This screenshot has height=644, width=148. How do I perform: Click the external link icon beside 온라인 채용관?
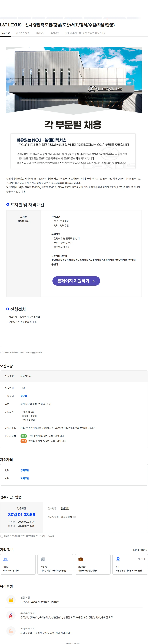[x=104, y=33]
